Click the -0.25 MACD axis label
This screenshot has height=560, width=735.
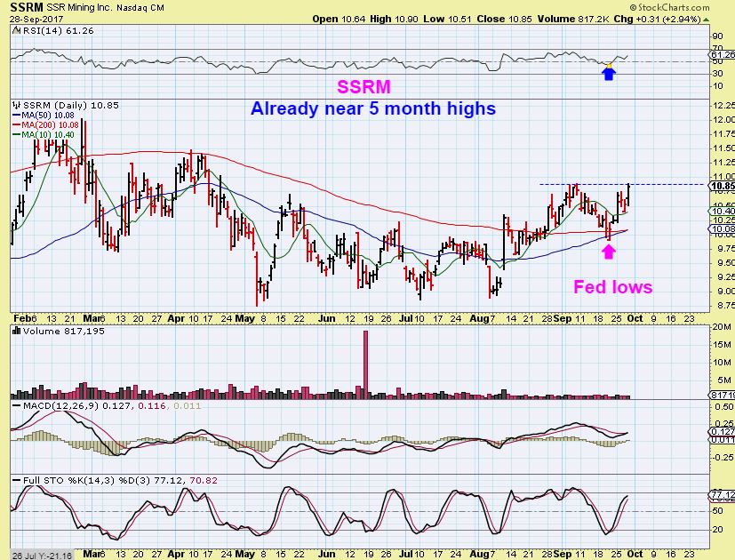point(723,457)
